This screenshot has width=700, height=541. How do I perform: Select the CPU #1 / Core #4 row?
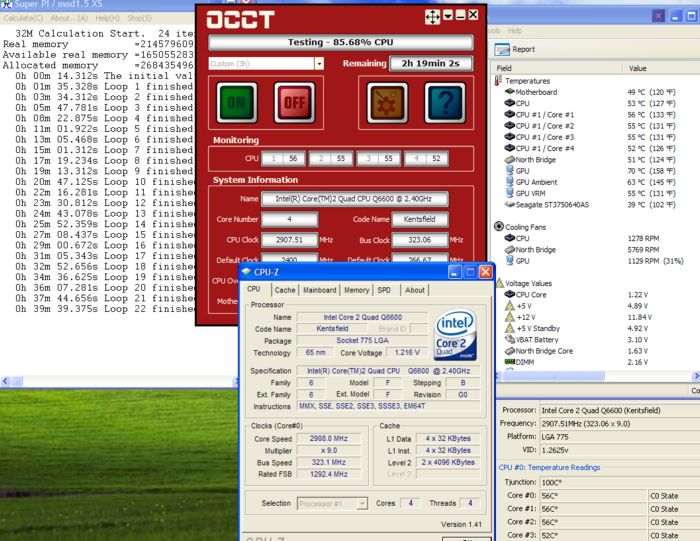(595, 148)
